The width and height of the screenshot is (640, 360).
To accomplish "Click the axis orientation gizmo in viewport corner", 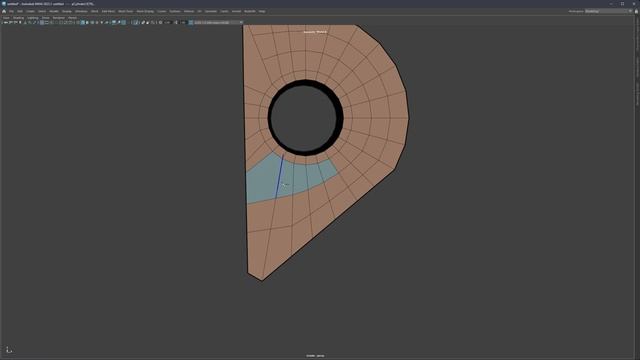I will click(x=9, y=350).
